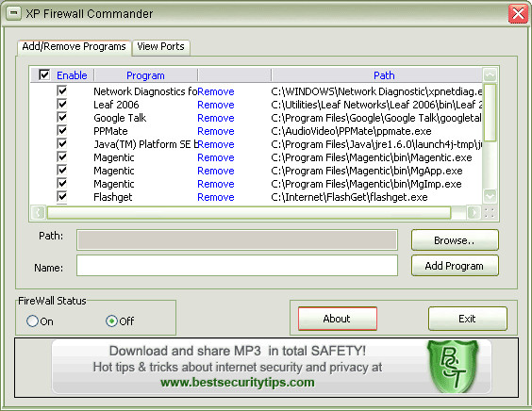Image resolution: width=532 pixels, height=411 pixels.
Task: Remove the Magentic.exe entry
Action: 216,157
